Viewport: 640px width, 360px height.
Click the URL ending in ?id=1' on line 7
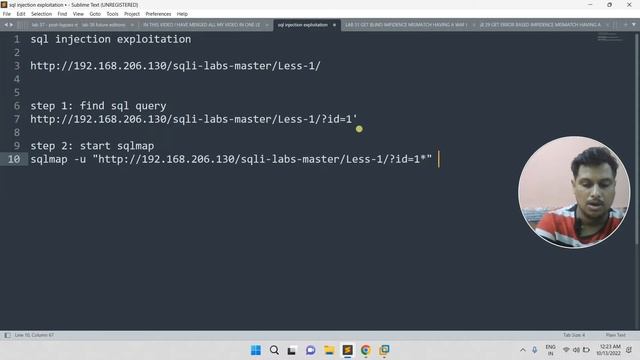193,119
